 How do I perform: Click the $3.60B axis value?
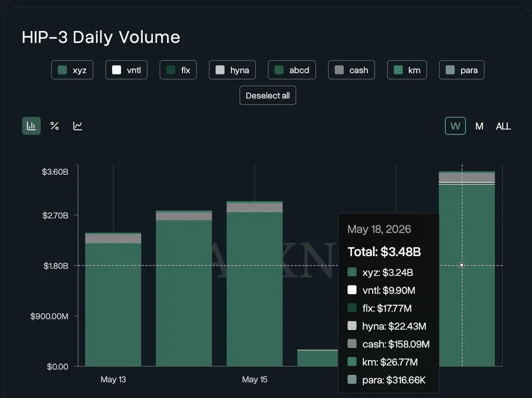point(55,172)
